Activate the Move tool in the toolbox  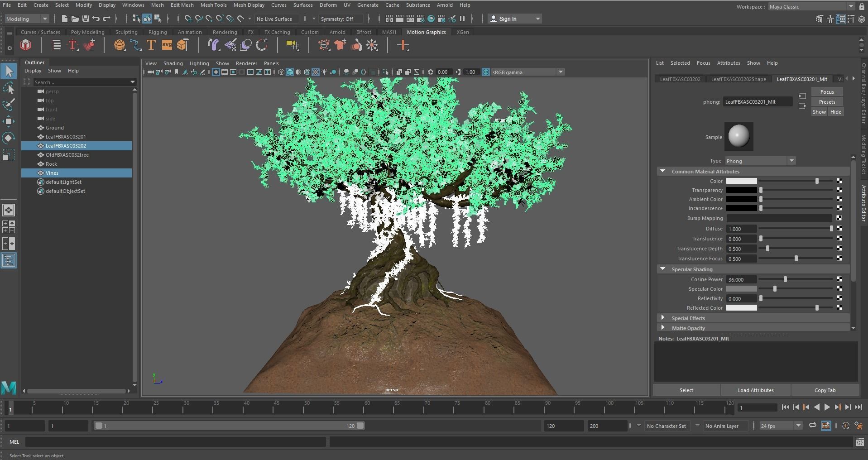[9, 121]
